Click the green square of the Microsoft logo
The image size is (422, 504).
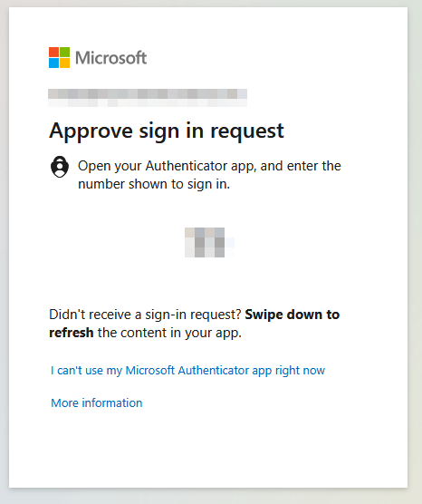click(64, 52)
